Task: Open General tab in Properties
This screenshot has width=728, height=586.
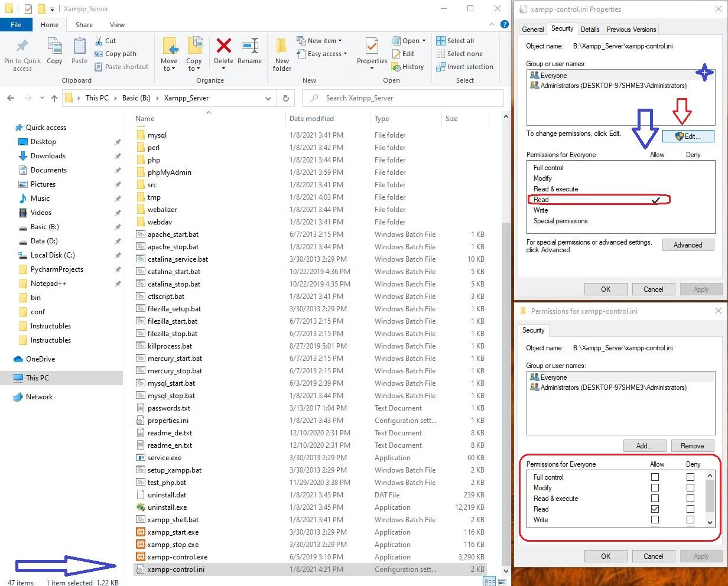Action: (532, 29)
